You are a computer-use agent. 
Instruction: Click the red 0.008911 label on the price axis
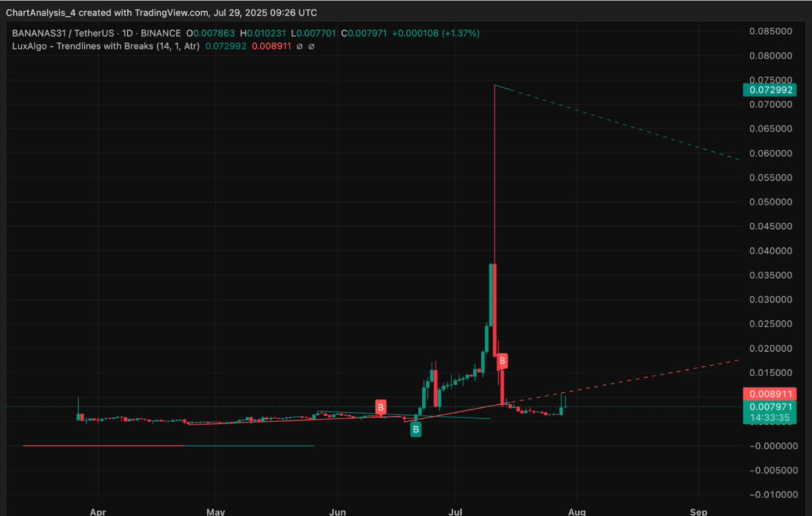769,394
